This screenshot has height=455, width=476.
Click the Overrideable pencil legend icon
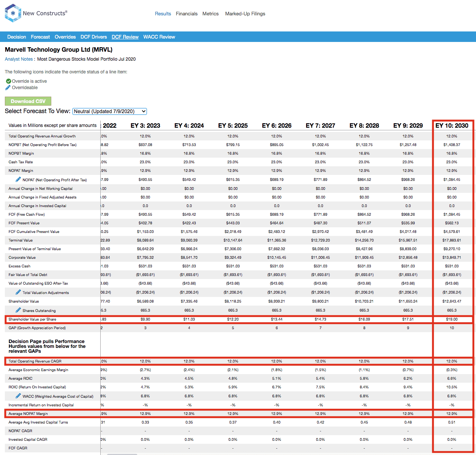tap(8, 88)
